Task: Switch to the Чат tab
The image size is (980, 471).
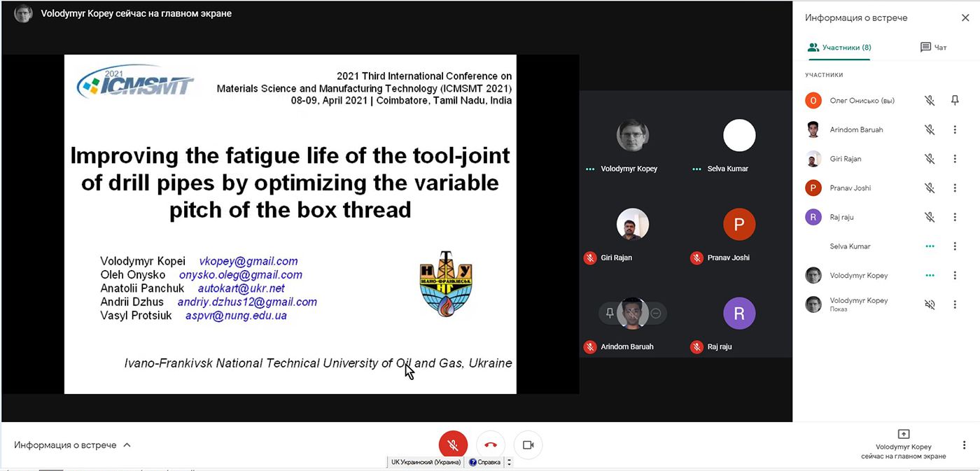Action: point(933,48)
